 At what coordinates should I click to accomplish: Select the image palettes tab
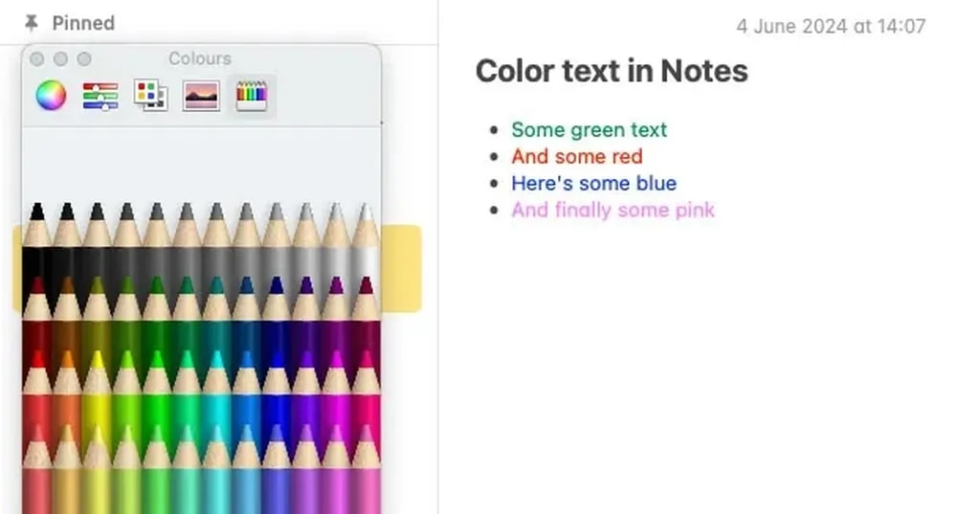point(201,96)
